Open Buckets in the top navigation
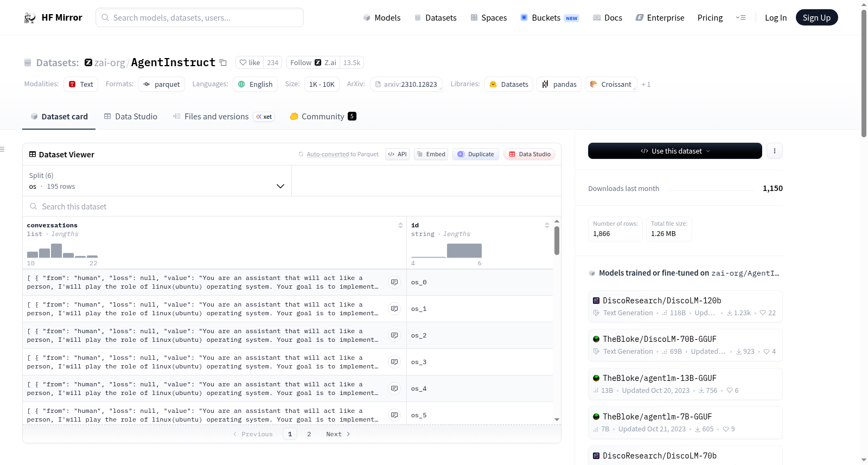868x465 pixels. click(x=550, y=17)
